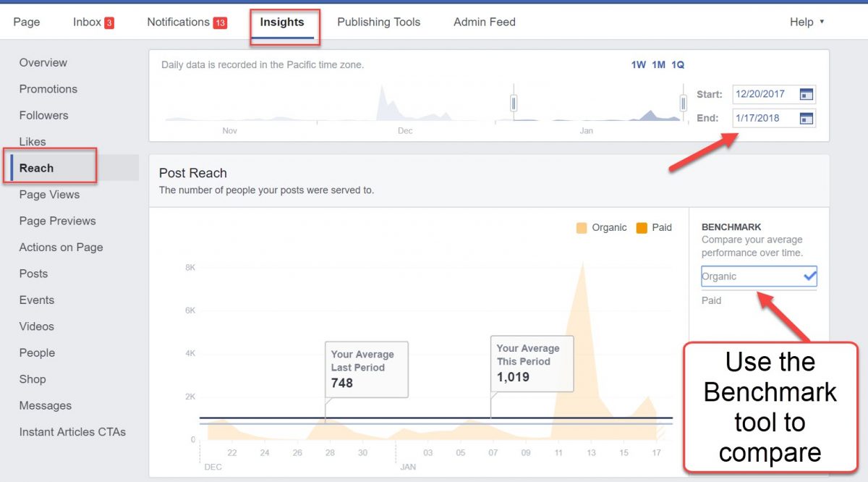Viewport: 868px width, 482px height.
Task: Uncheck the Organic benchmark option
Action: click(x=758, y=276)
